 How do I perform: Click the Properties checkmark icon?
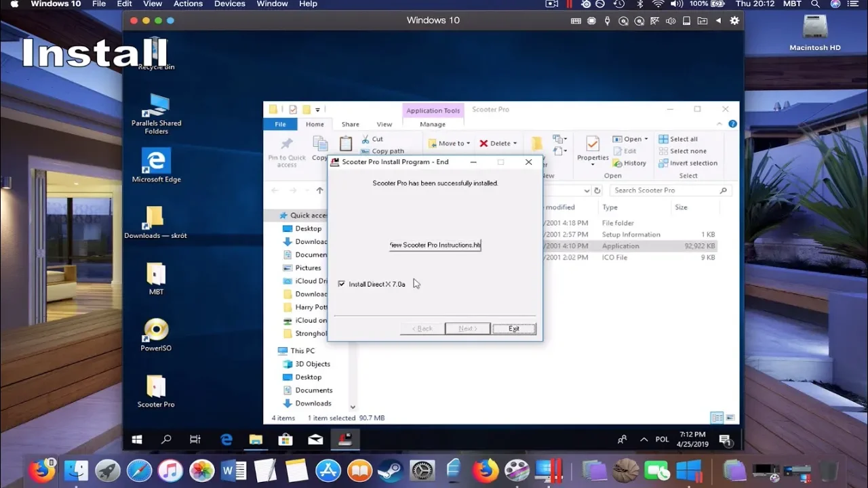tap(593, 144)
